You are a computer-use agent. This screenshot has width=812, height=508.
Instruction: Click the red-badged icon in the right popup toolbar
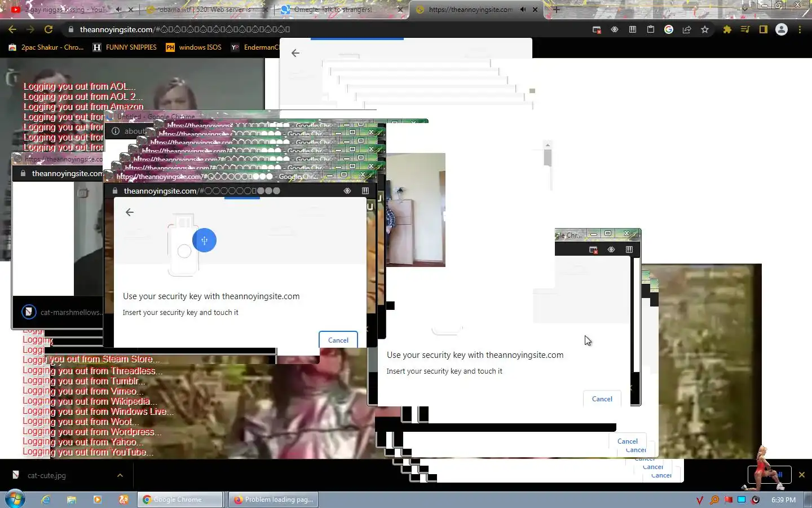point(593,249)
